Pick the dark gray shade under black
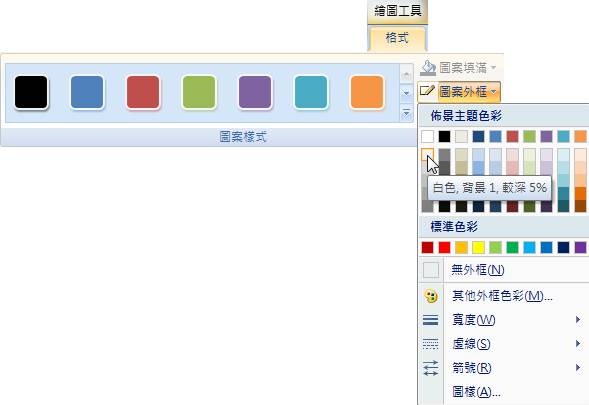 pyautogui.click(x=444, y=167)
